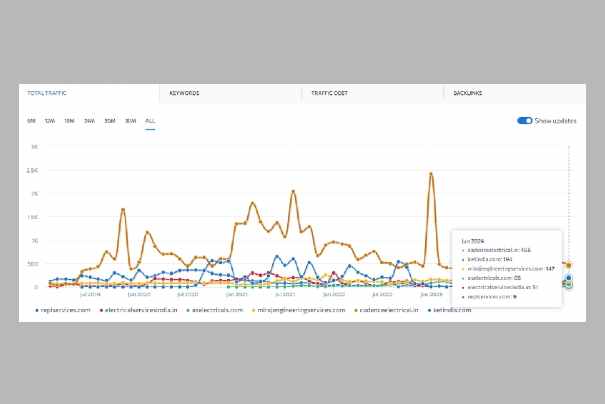Image resolution: width=605 pixels, height=404 pixels.
Task: Select the 12M time range
Action: pos(50,120)
